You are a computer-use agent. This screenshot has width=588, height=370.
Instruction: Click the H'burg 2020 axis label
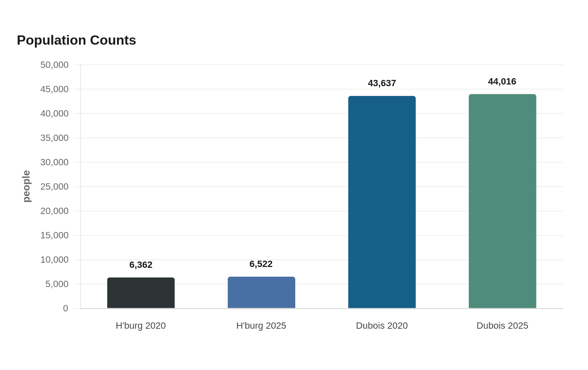click(x=141, y=326)
